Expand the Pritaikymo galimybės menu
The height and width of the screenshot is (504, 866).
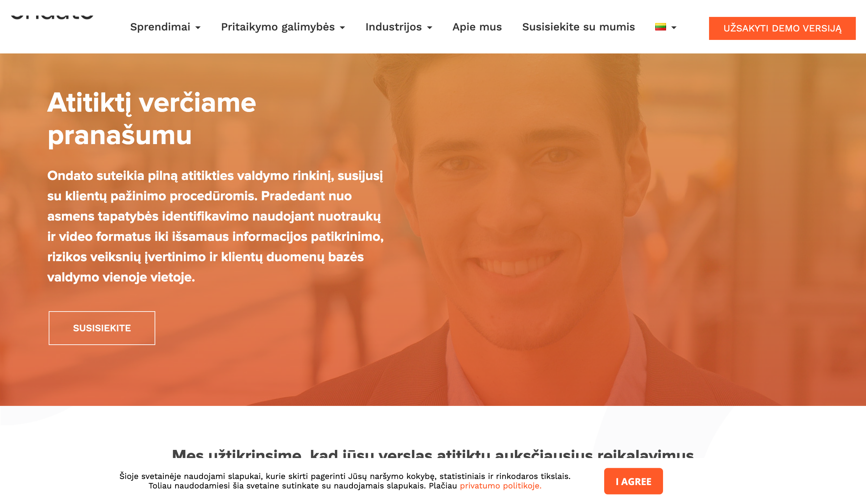pyautogui.click(x=283, y=27)
